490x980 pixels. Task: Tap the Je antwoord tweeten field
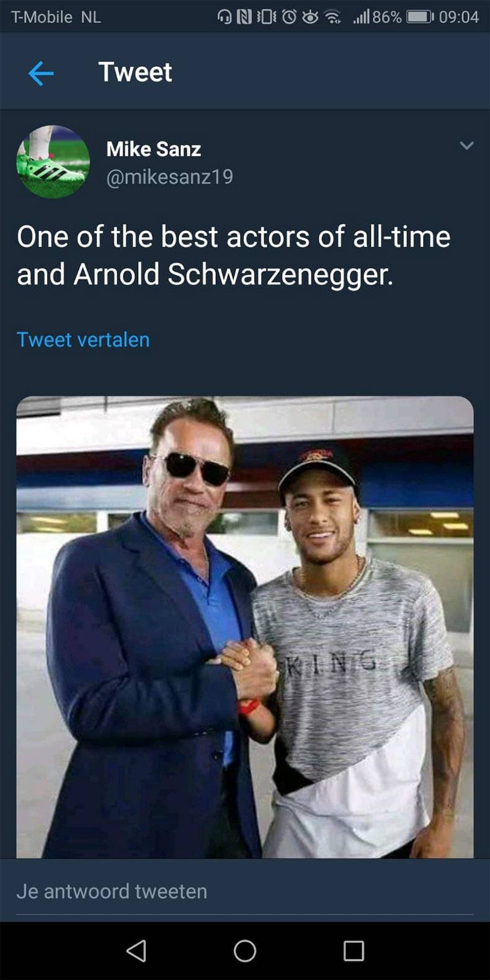(x=245, y=891)
